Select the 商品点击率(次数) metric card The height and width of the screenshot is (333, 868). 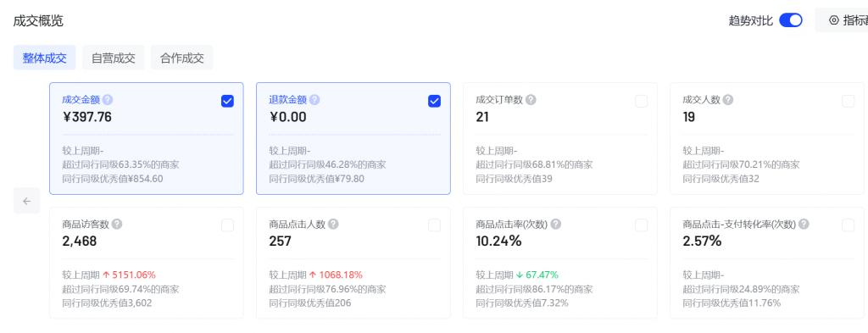560,263
